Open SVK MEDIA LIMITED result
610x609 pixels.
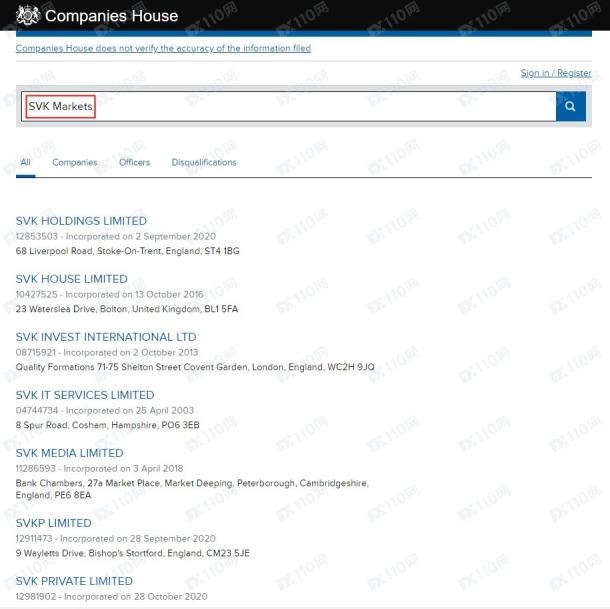69,453
